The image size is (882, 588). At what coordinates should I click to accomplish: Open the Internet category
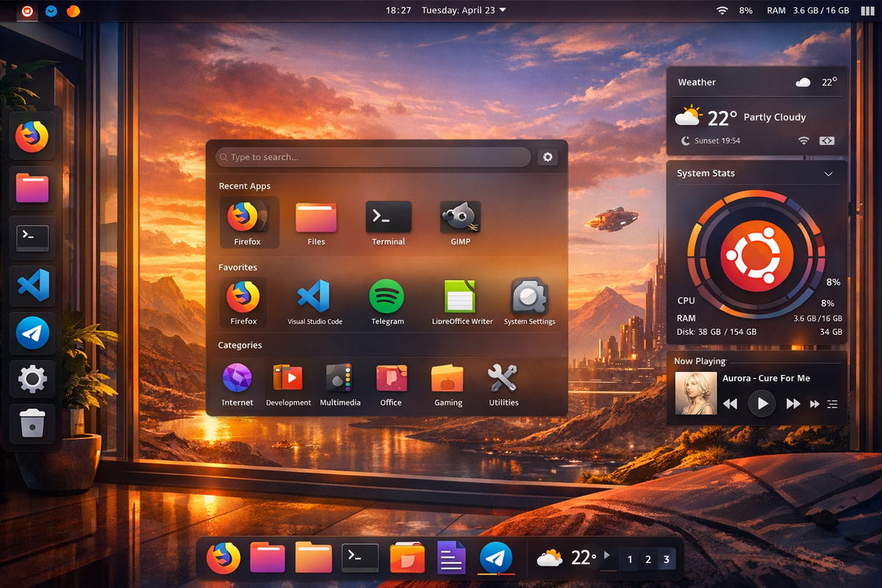pyautogui.click(x=237, y=384)
